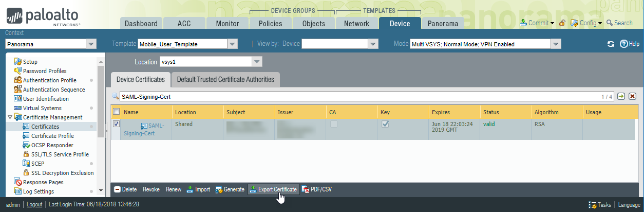Click the SSL/TLS Service Profile lock icon

26,154
